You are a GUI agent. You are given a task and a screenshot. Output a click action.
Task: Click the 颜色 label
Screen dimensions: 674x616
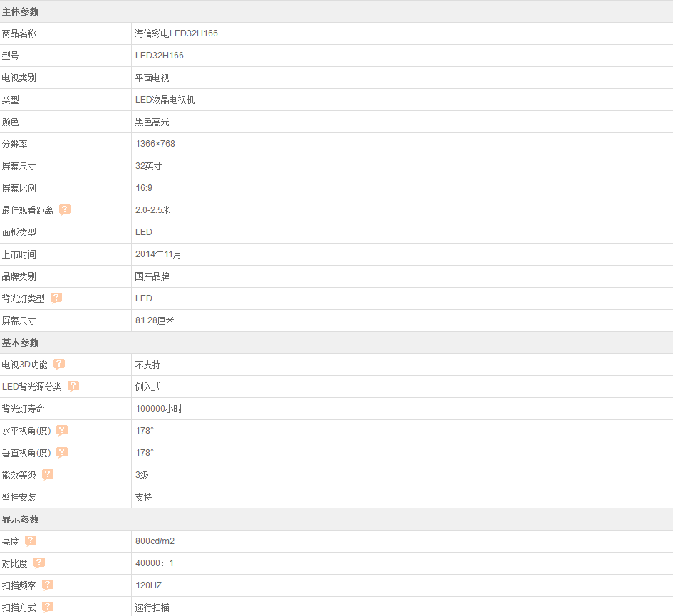point(10,122)
